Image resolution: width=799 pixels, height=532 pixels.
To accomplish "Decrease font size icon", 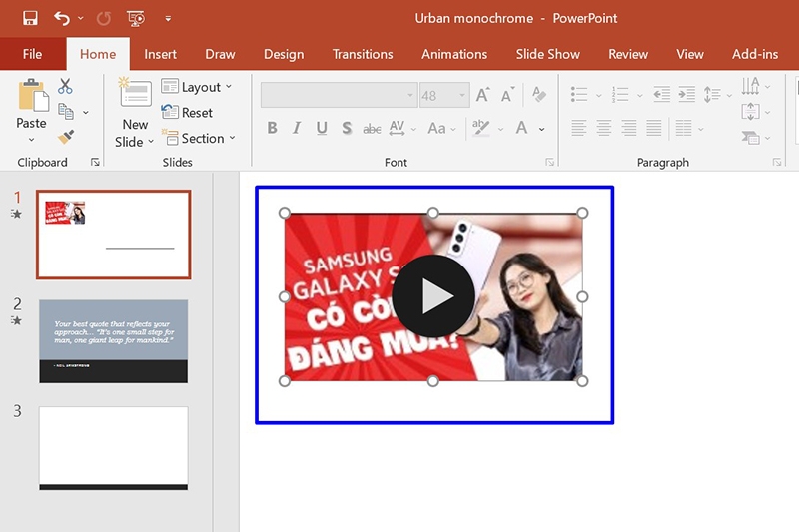I will coord(507,95).
